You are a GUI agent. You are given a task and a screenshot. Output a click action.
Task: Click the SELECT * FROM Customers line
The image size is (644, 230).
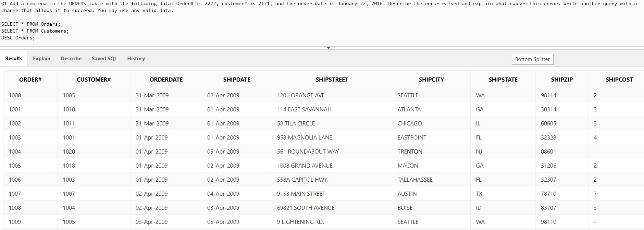point(34,31)
